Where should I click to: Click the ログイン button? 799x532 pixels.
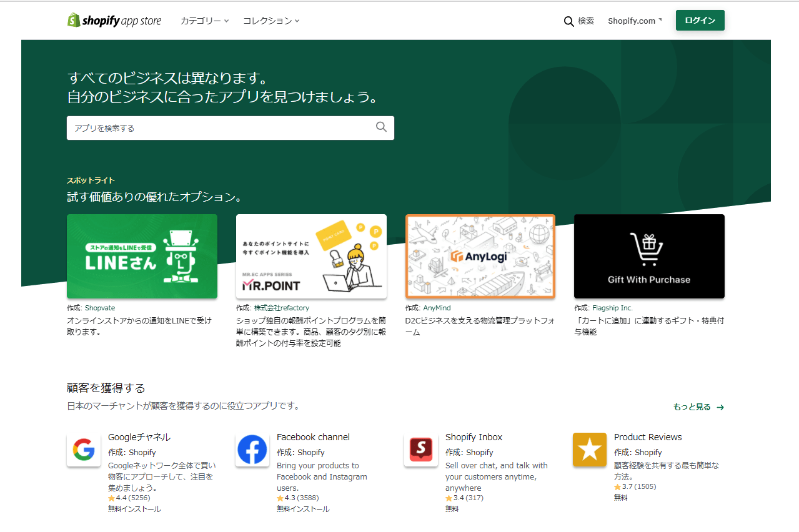pos(700,20)
